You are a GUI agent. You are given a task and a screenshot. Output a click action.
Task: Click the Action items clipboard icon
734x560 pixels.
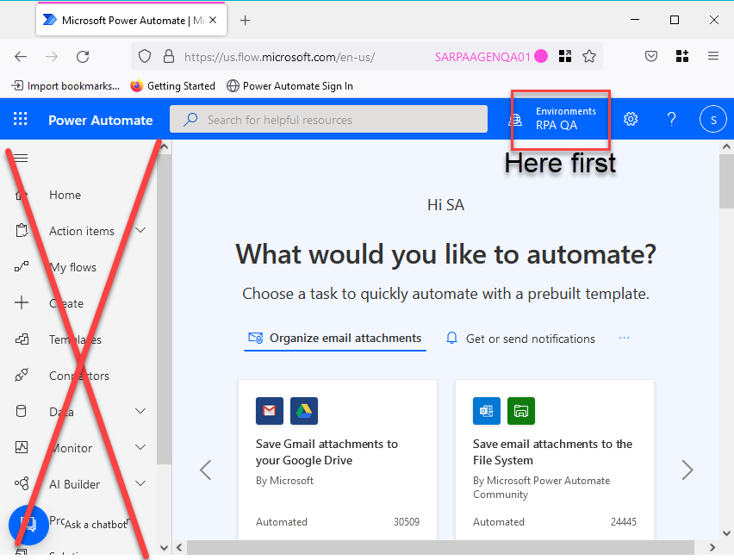point(21,230)
